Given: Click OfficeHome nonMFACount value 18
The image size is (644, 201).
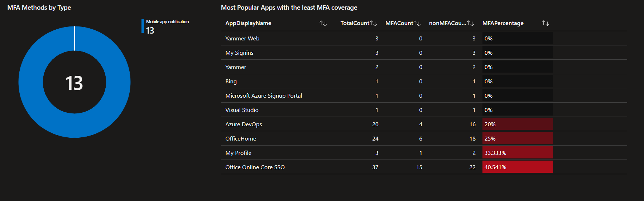Looking at the screenshot, I should (x=472, y=139).
